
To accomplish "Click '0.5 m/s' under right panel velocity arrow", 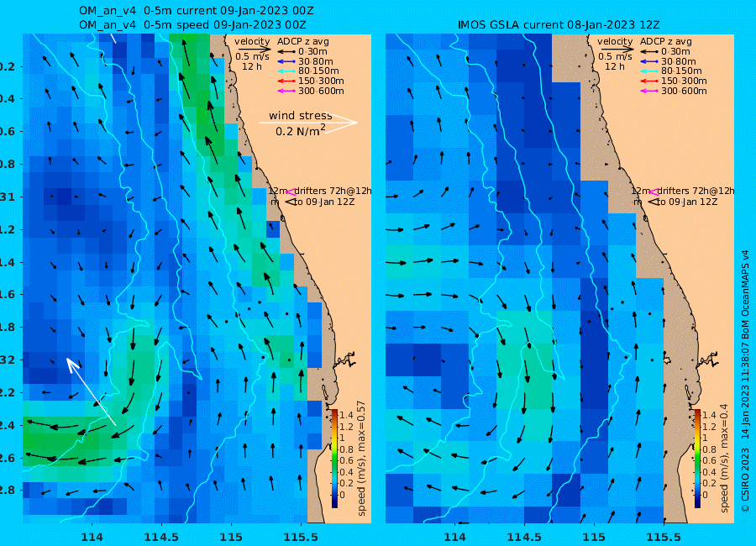I will click(615, 57).
